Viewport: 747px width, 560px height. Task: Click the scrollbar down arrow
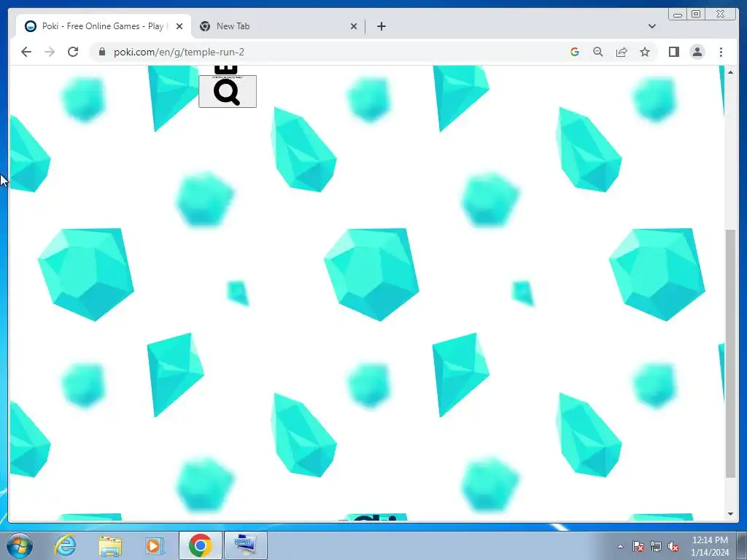coord(730,514)
